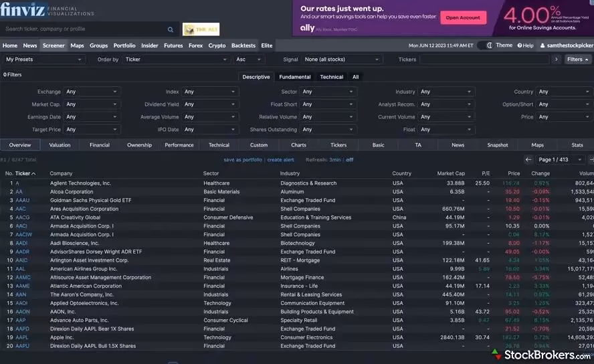Screen dimensions: 594x364
Task: Switch to the Stats view tab
Action: coord(577,145)
